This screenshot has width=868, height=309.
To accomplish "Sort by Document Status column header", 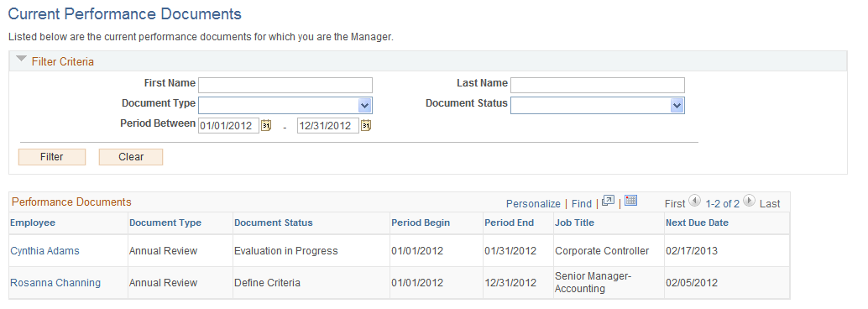I will click(x=274, y=223).
